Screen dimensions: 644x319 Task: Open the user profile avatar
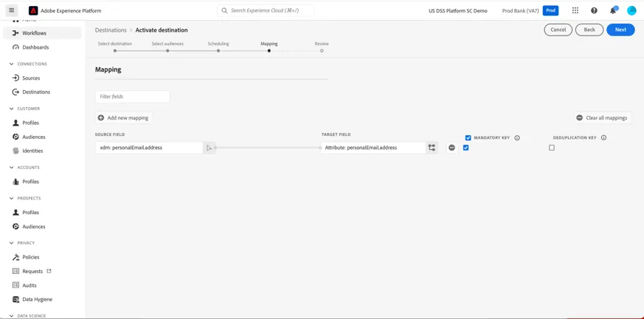click(631, 10)
